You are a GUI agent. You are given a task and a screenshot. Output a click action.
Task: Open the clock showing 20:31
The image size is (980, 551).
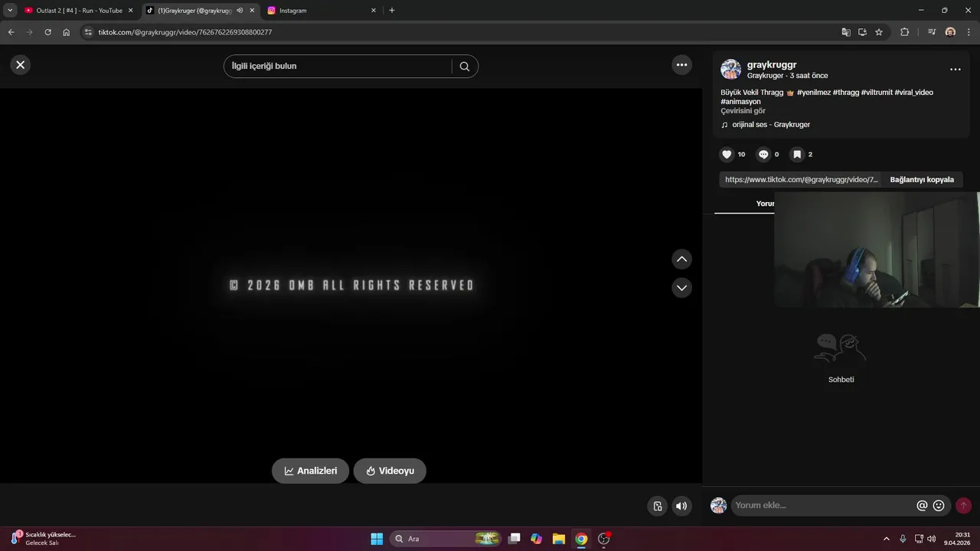pyautogui.click(x=959, y=539)
